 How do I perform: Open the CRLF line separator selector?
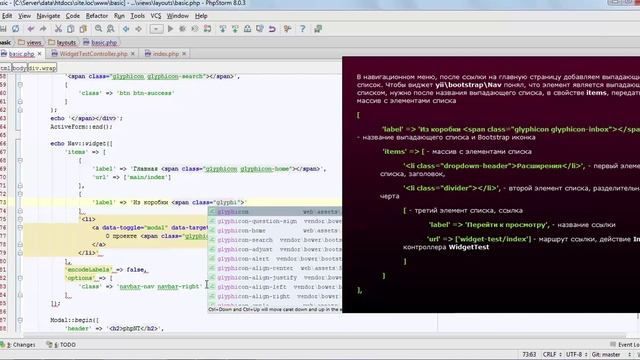coord(552,355)
